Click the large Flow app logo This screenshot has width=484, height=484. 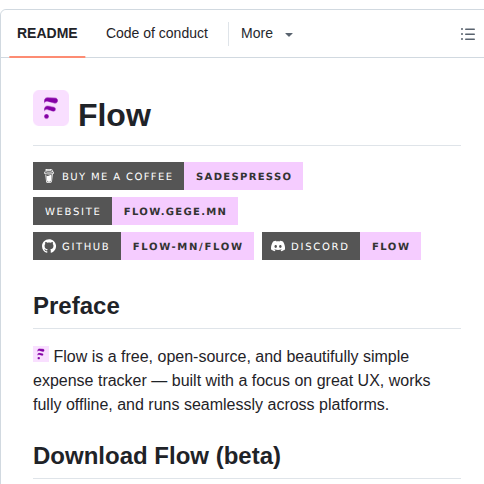pos(51,108)
